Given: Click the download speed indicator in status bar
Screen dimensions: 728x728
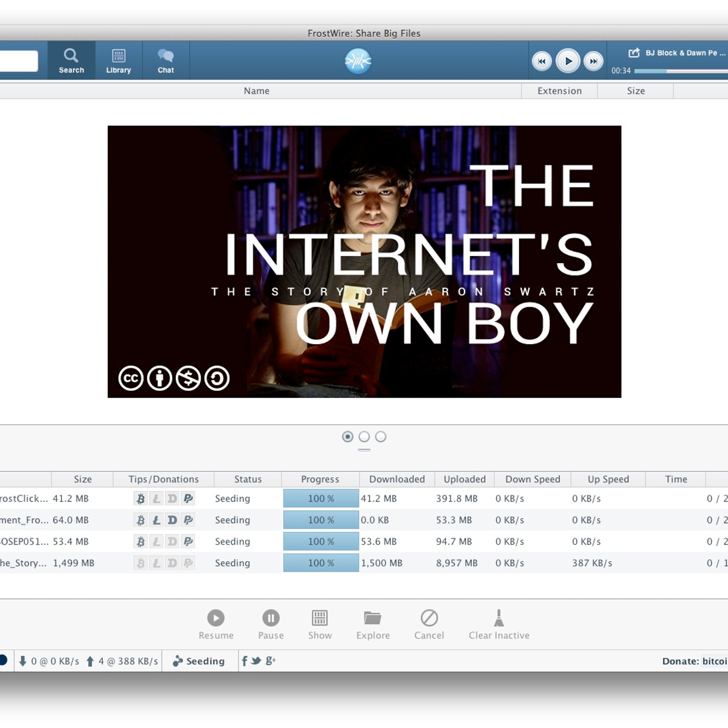Looking at the screenshot, I should click(x=49, y=661).
